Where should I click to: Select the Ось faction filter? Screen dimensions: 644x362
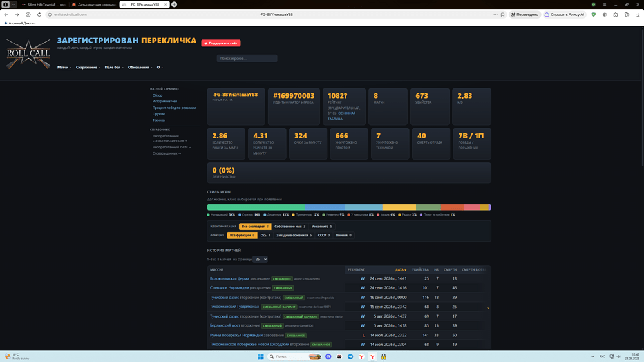tap(265, 236)
